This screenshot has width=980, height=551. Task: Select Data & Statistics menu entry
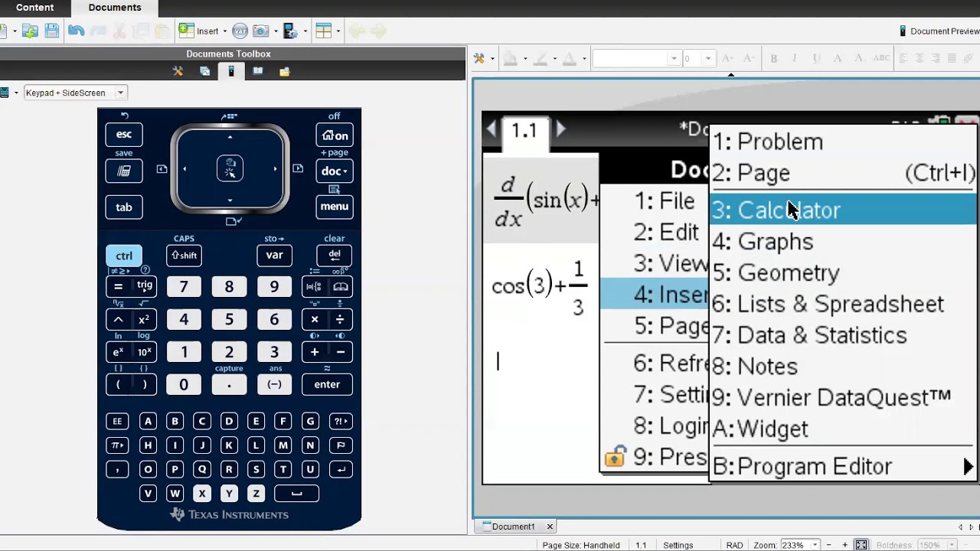click(844, 334)
